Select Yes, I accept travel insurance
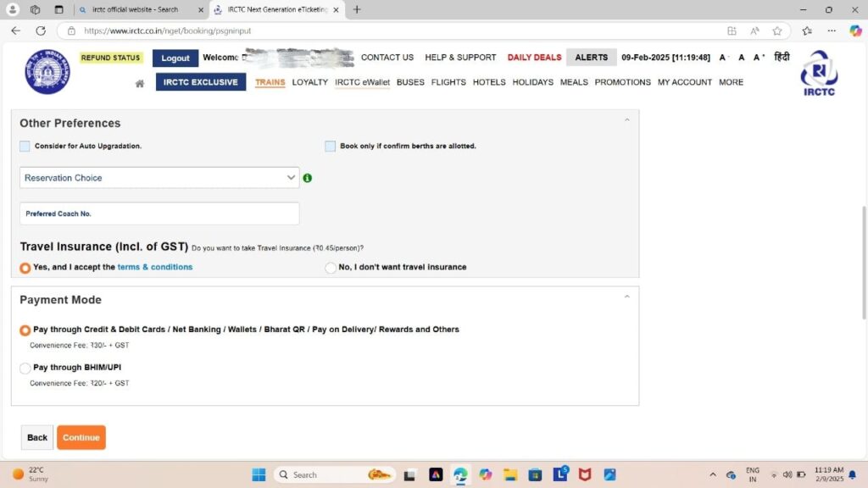The height and width of the screenshot is (488, 868). 25,268
